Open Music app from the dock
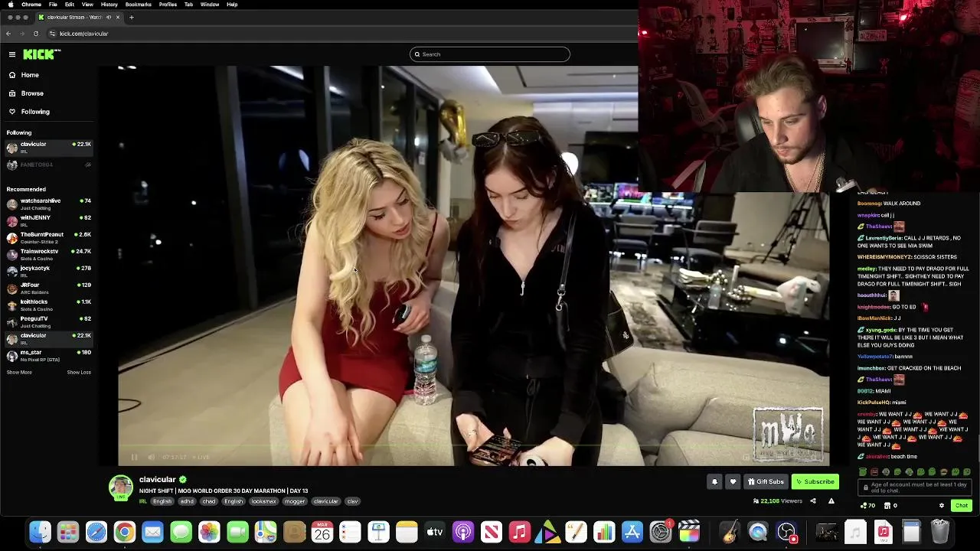 (520, 532)
